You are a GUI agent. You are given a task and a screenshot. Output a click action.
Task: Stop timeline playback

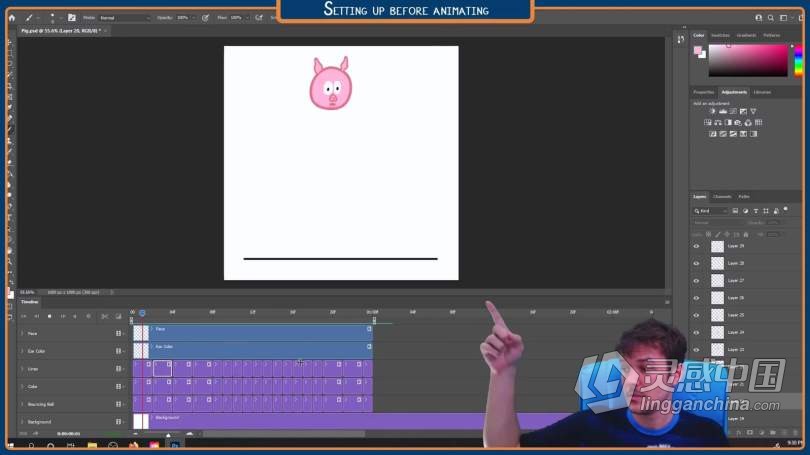click(50, 316)
